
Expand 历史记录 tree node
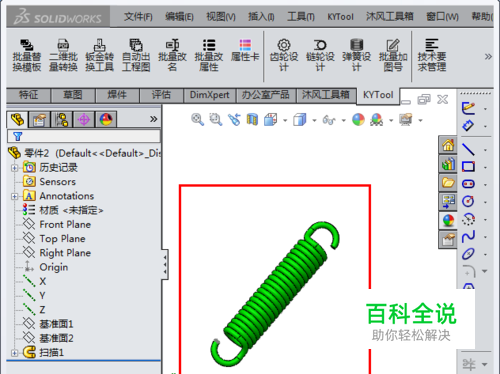point(14,168)
